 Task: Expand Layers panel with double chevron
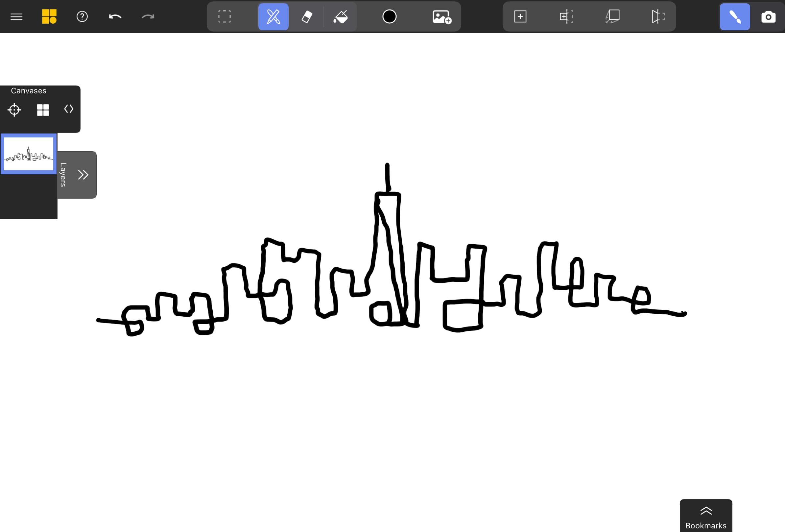click(83, 175)
